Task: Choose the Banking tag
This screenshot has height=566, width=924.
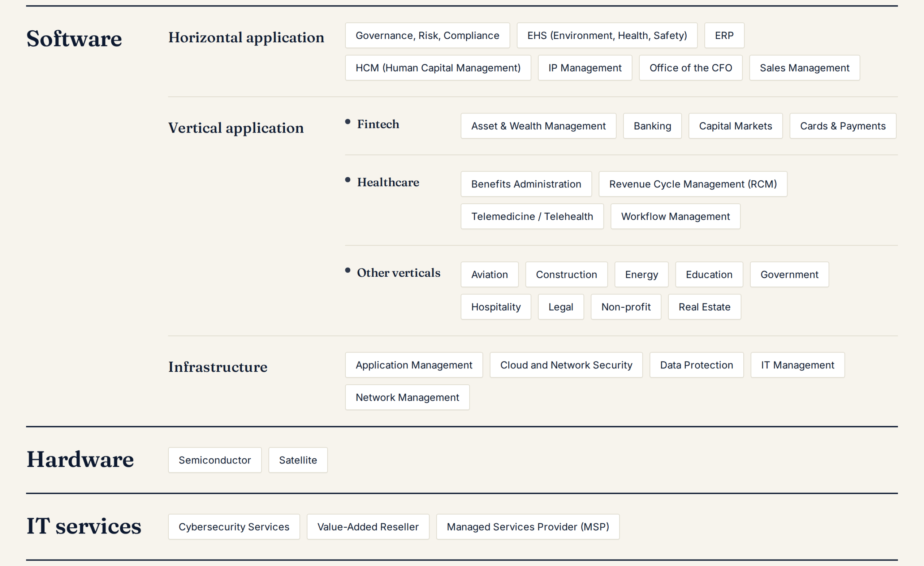Action: point(652,126)
